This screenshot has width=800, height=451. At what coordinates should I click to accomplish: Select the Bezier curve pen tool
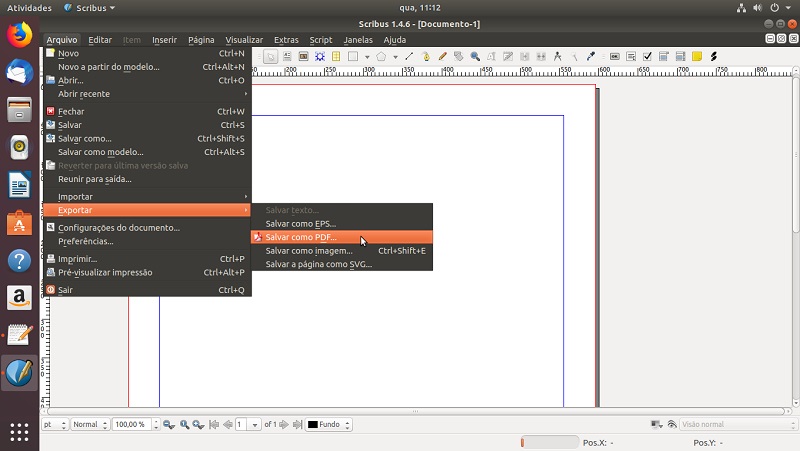coord(426,57)
